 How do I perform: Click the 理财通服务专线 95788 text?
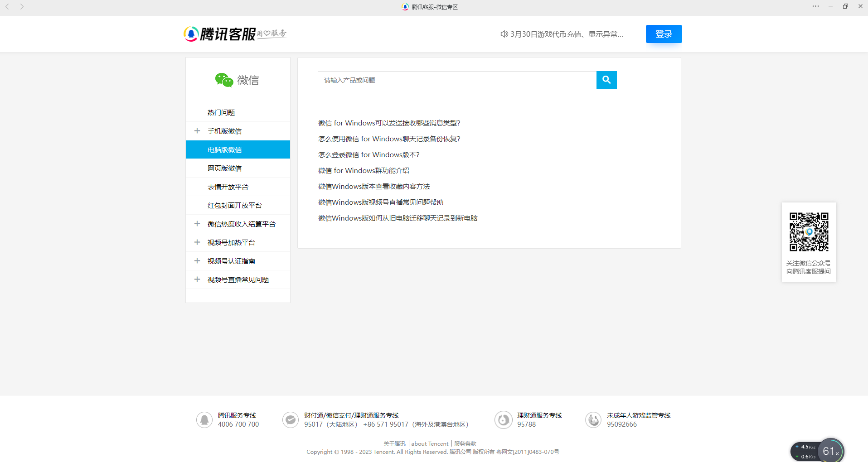click(539, 420)
